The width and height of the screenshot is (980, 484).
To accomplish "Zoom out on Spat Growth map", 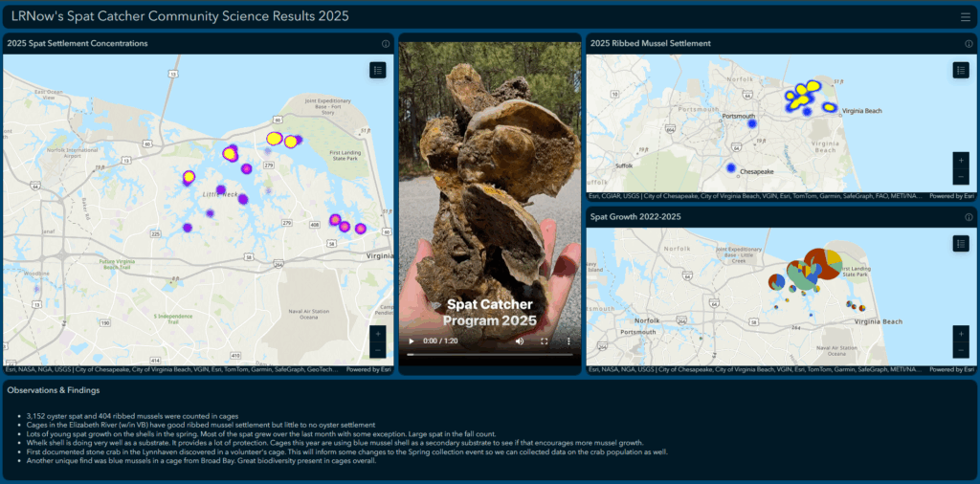I will click(x=961, y=350).
